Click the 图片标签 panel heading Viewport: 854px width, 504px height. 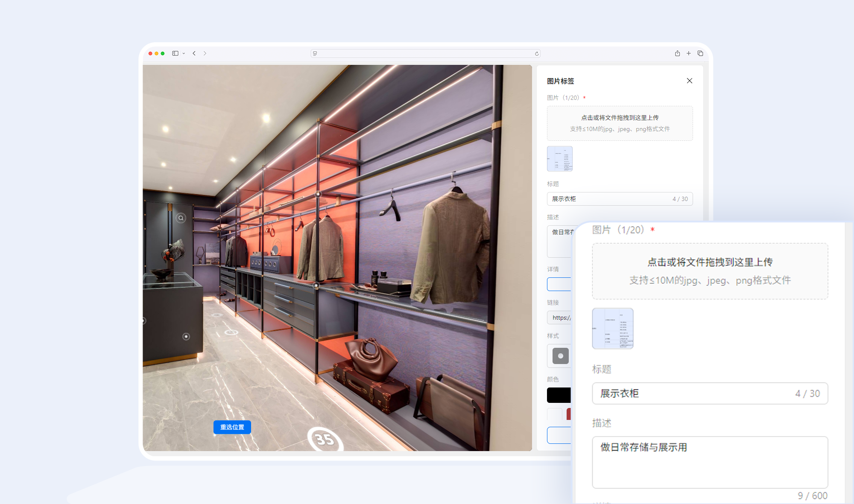(x=561, y=81)
